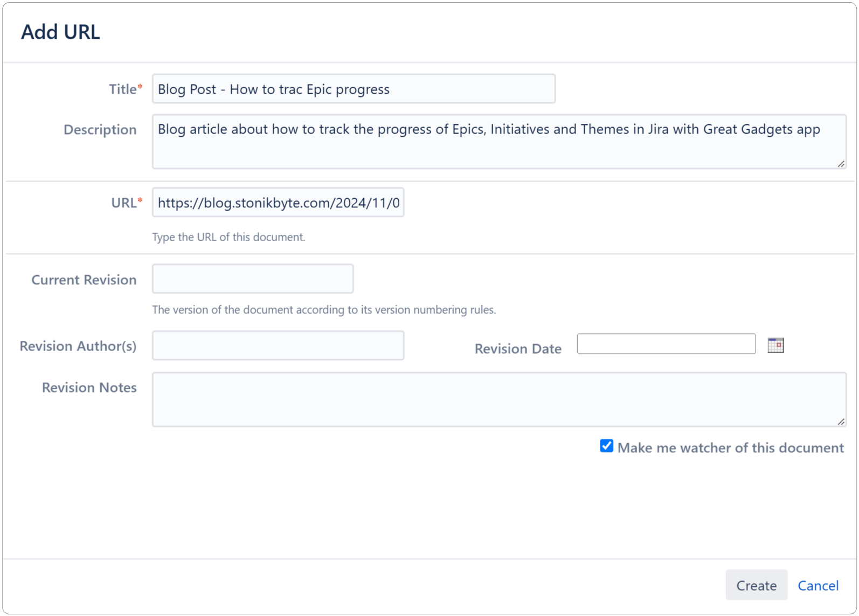The image size is (859, 616).
Task: Click the Current Revision label
Action: click(x=84, y=280)
